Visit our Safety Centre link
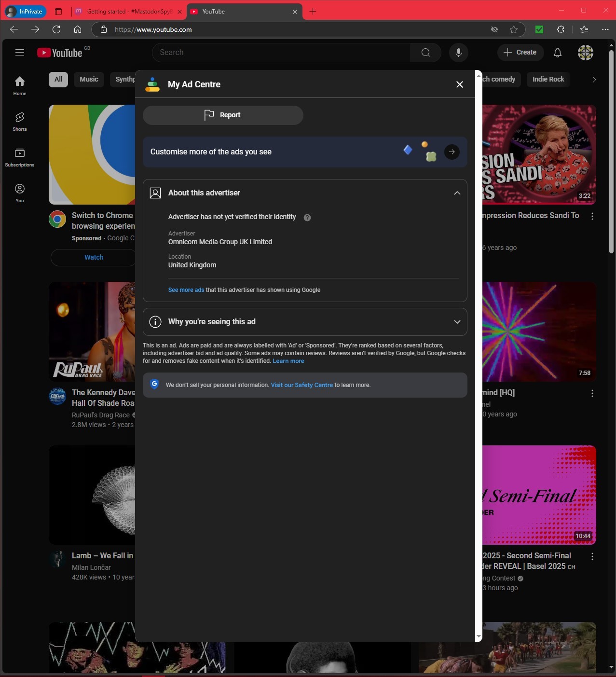Screen dimensions: 616x677 [302, 385]
